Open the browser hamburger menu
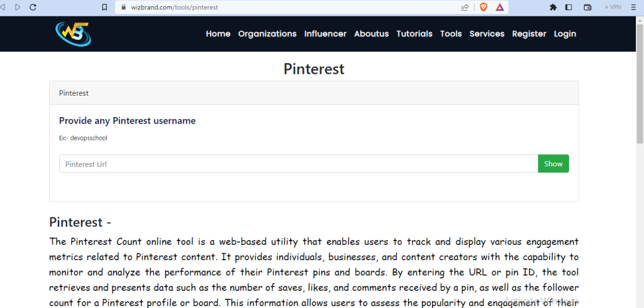Screen dimensions: 644x308 (635, 7)
